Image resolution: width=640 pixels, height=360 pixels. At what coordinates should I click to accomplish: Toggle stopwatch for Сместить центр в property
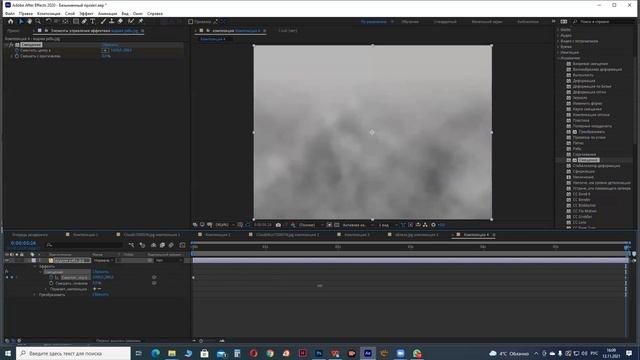coord(17,50)
